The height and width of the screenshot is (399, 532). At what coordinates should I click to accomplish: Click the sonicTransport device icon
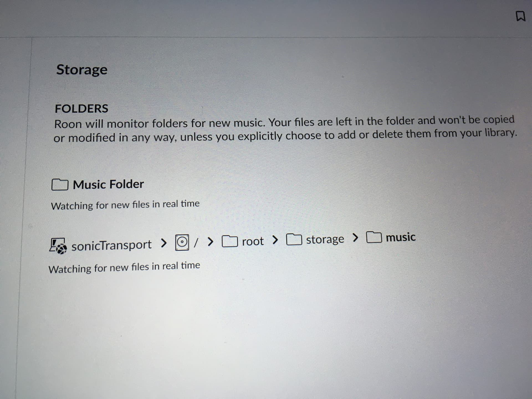pyautogui.click(x=58, y=245)
